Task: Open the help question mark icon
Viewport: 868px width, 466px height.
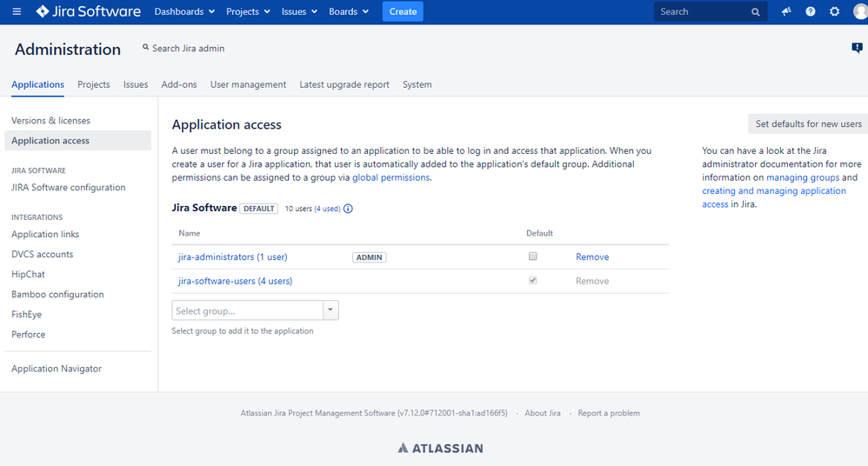Action: 811,11
